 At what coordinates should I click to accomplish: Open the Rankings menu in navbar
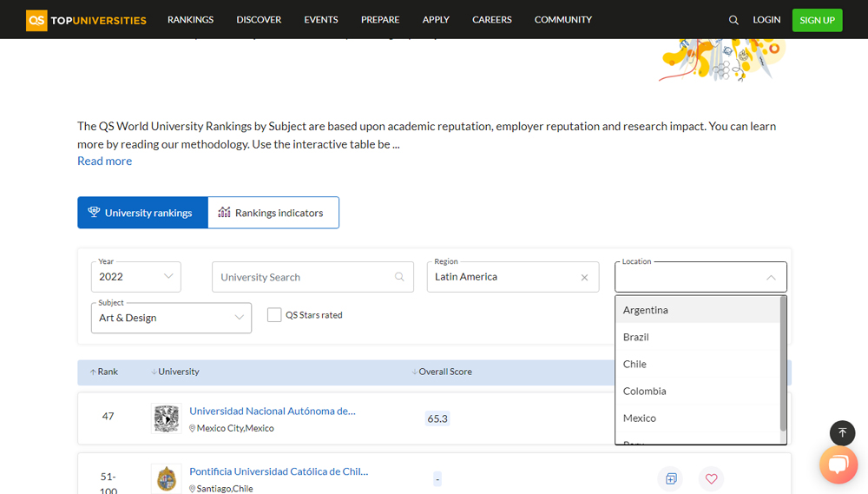click(x=190, y=19)
